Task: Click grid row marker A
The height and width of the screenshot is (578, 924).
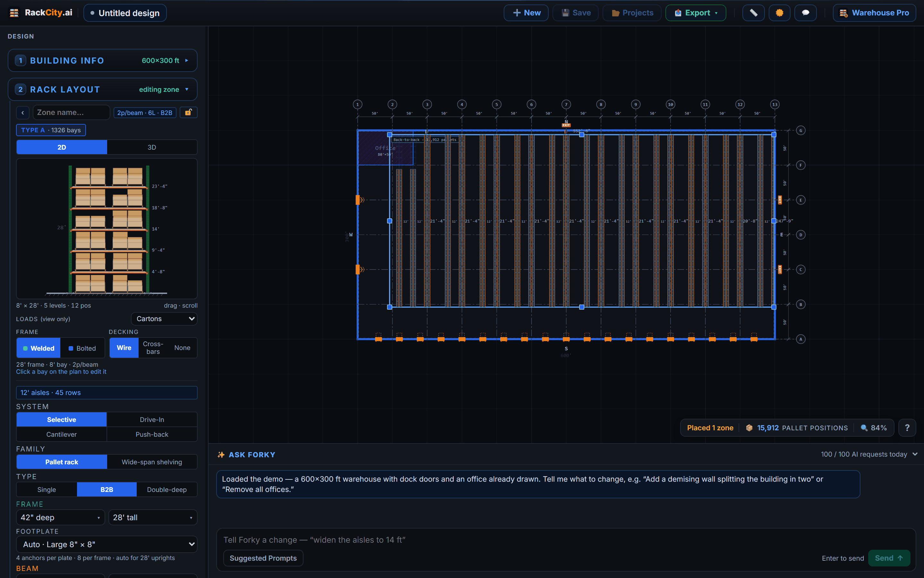Action: (x=801, y=339)
